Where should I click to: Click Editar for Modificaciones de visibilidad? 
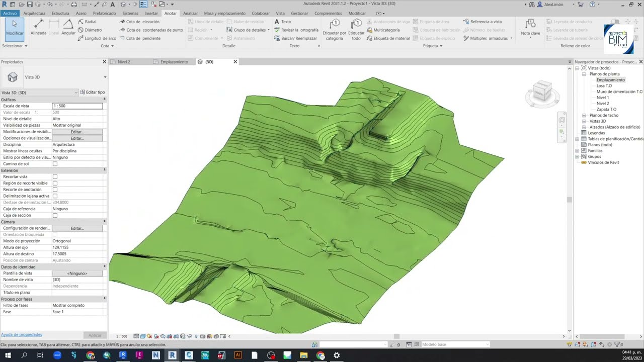click(77, 132)
